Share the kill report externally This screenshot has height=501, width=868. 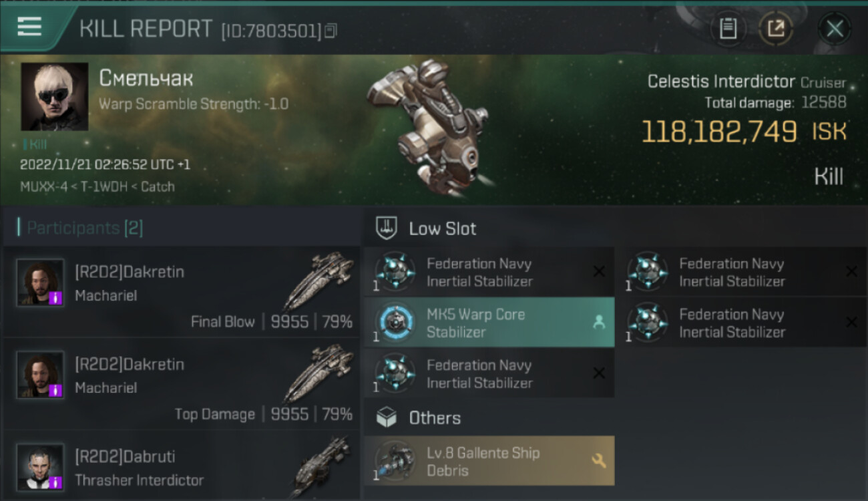pos(776,29)
